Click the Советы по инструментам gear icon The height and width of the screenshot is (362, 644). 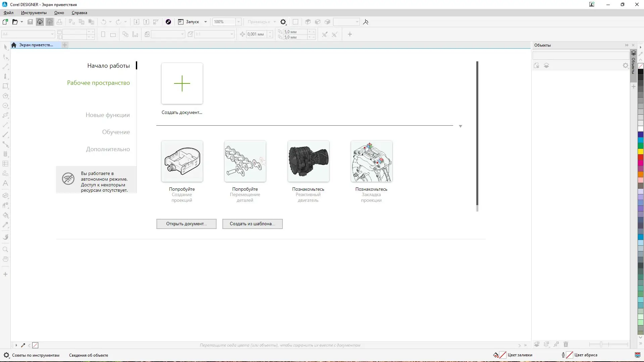click(x=6, y=355)
